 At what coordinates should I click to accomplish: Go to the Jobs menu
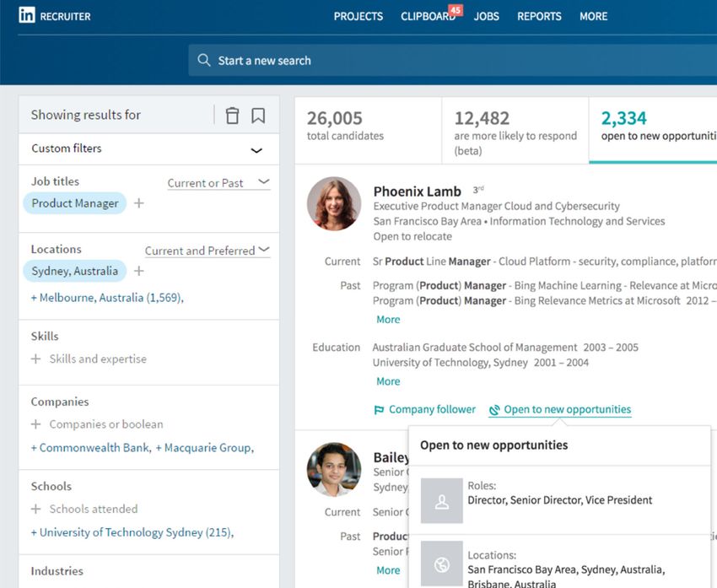point(487,17)
